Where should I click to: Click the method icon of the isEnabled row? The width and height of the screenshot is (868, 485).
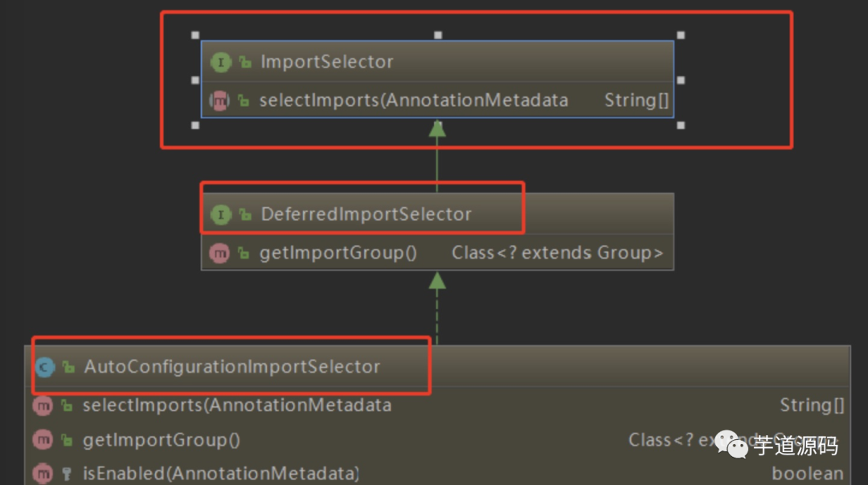43,474
